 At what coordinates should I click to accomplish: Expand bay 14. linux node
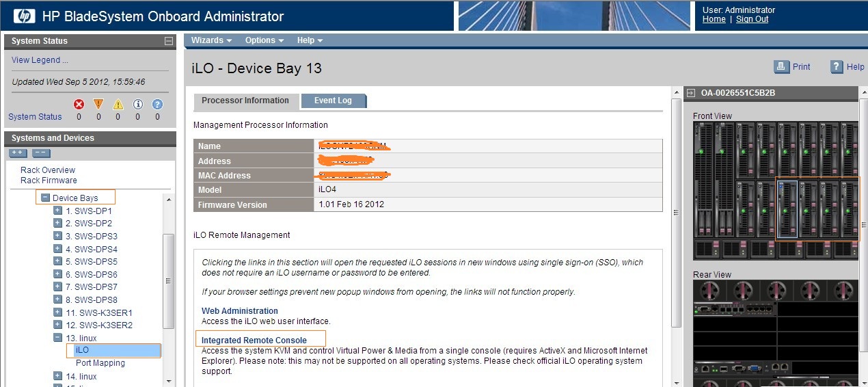(58, 376)
